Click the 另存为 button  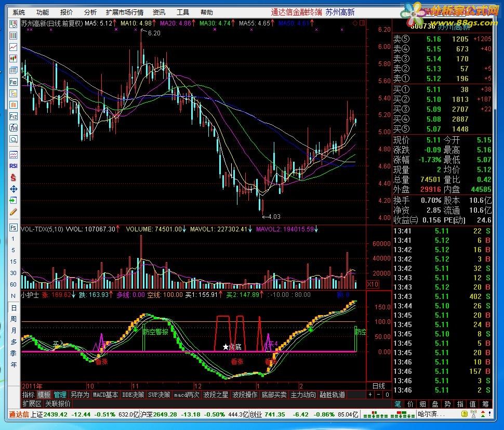click(x=79, y=395)
